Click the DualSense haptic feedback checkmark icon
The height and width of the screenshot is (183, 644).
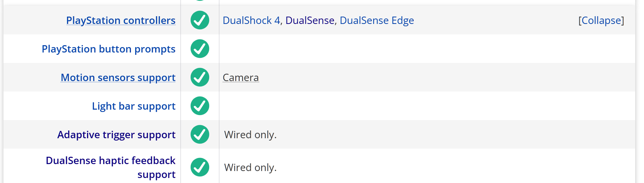(x=200, y=167)
